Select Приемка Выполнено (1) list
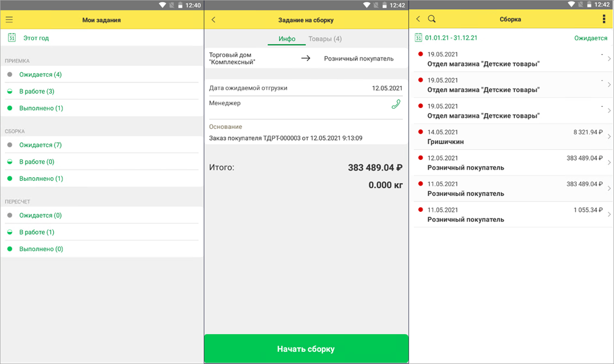This screenshot has height=364, width=614. (41, 108)
